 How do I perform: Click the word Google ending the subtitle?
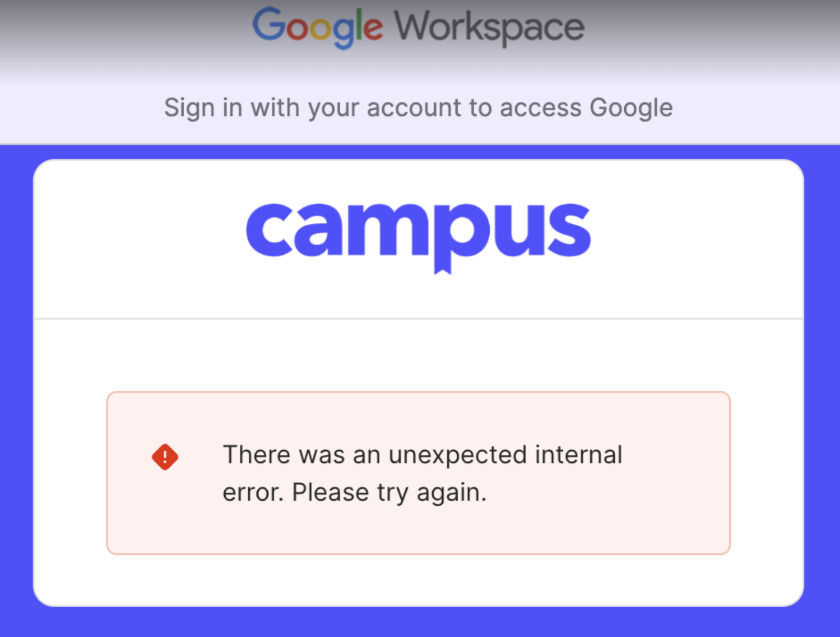pyautogui.click(x=631, y=108)
